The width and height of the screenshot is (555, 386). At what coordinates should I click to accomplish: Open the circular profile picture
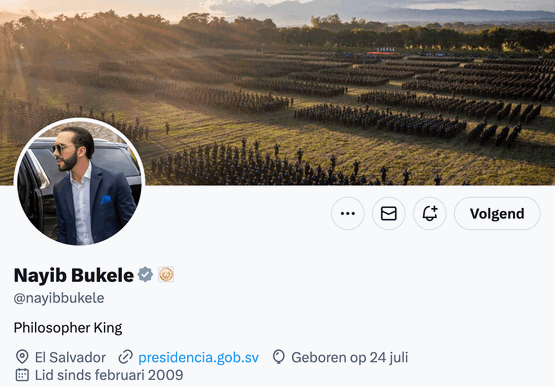[79, 182]
